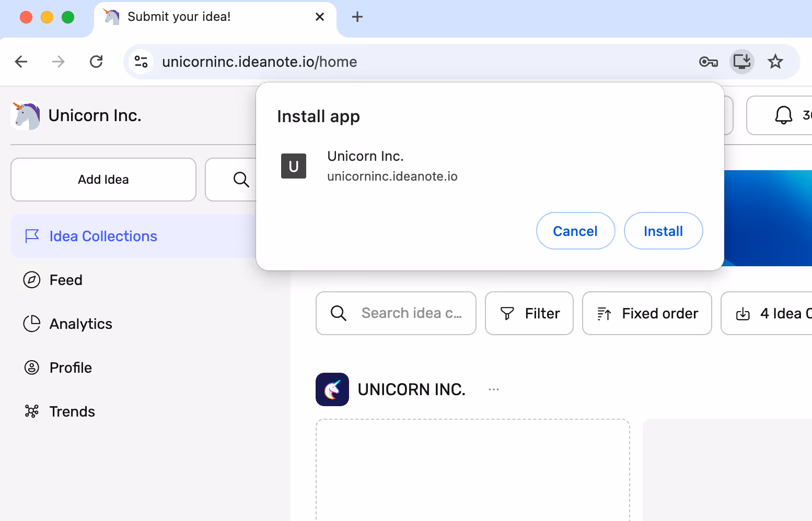Click the Search idea collections field

[396, 313]
